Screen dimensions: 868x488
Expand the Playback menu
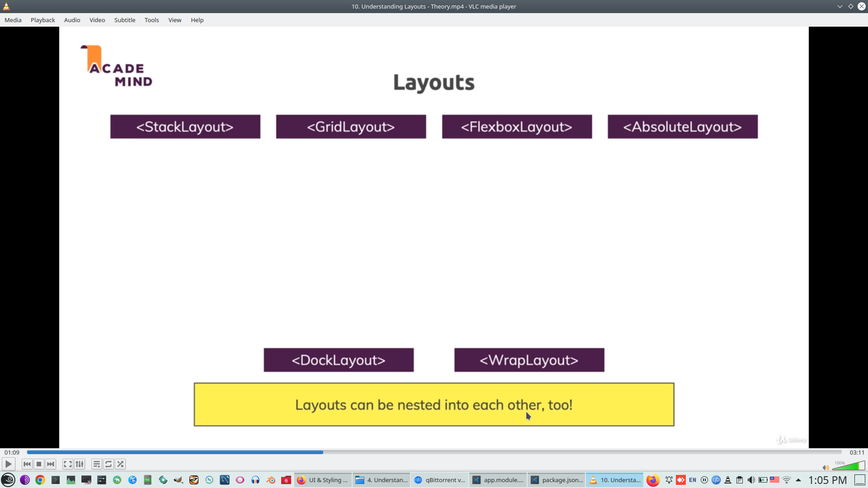[43, 20]
